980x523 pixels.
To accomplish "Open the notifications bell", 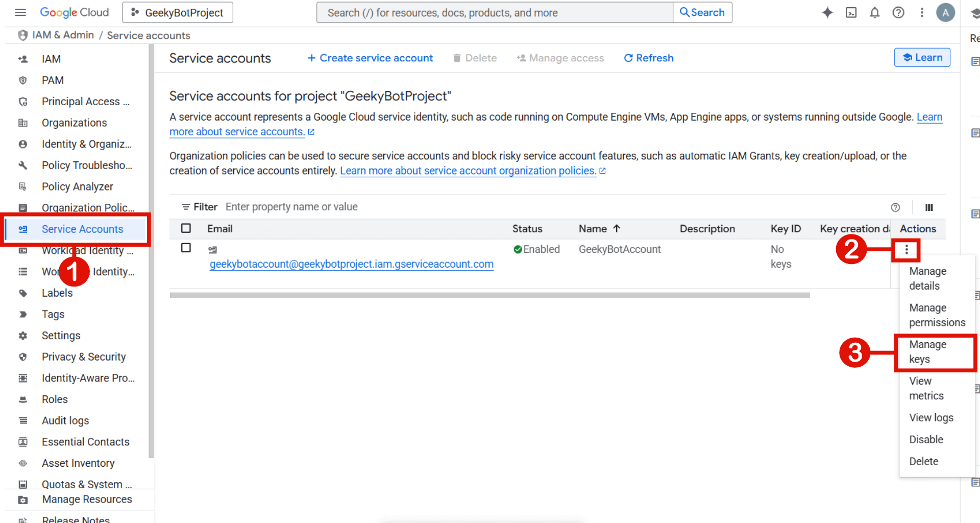I will tap(874, 12).
